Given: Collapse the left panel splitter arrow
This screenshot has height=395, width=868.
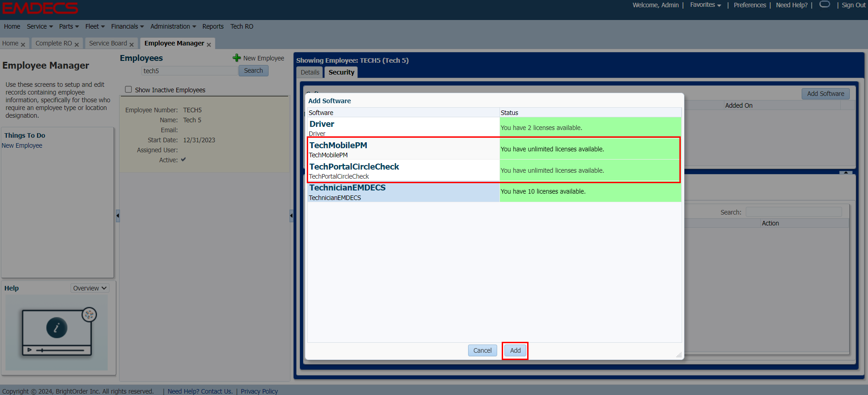Looking at the screenshot, I should point(118,215).
